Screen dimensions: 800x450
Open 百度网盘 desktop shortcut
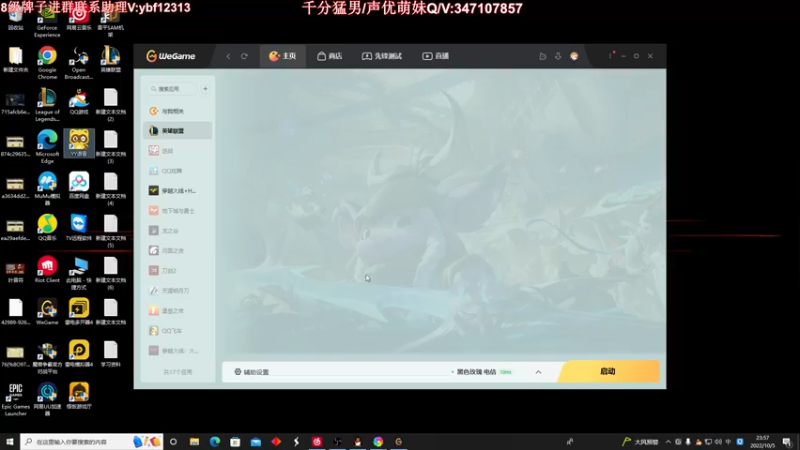point(79,185)
